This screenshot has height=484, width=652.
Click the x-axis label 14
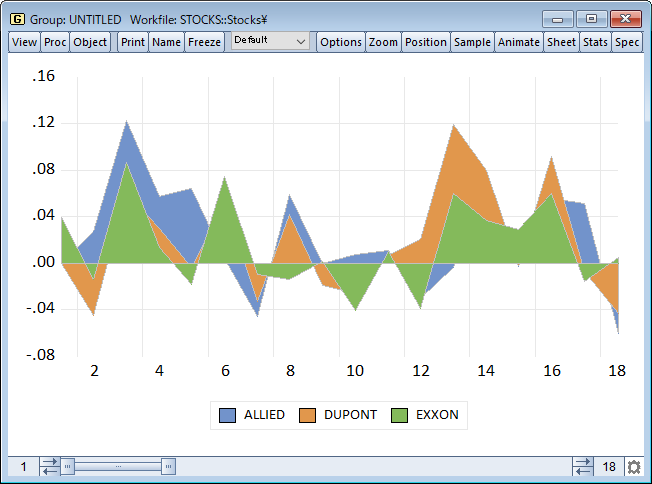(486, 370)
